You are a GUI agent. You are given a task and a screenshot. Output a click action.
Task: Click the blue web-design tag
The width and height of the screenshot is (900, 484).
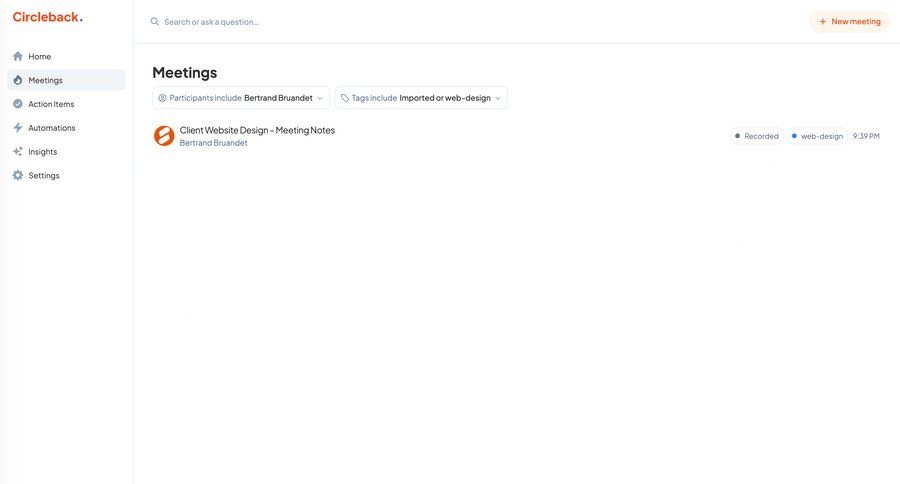pos(817,136)
